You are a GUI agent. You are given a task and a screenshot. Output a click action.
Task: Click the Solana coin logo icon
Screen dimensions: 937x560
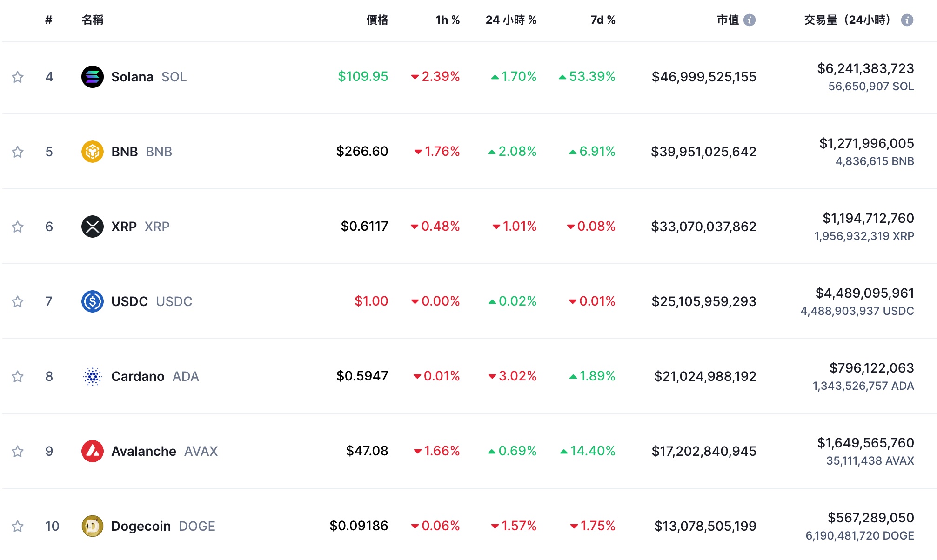[93, 77]
